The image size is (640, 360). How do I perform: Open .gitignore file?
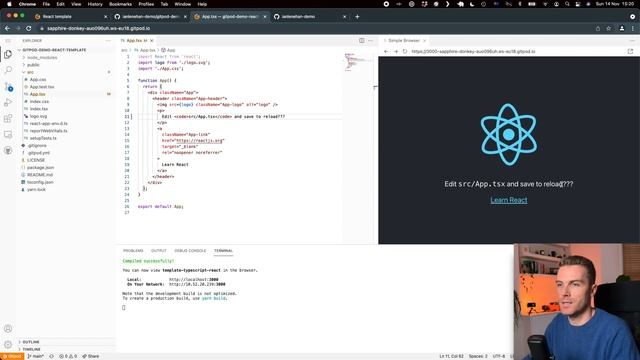click(37, 146)
